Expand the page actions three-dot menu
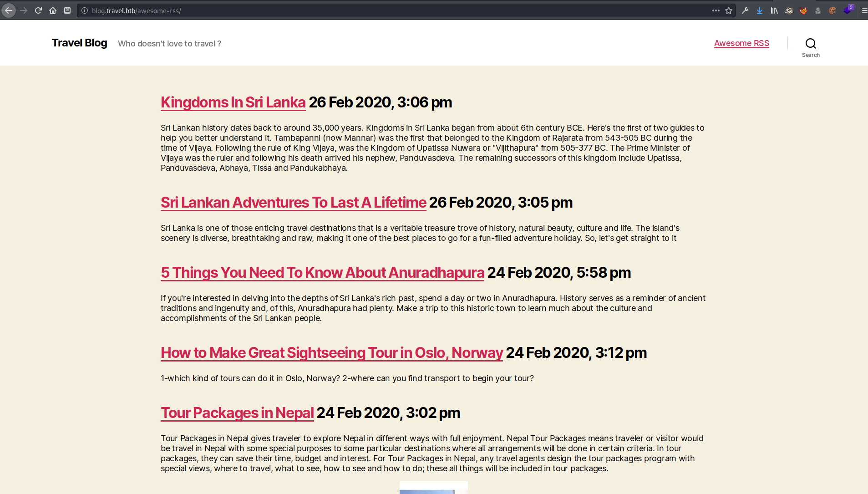868x494 pixels. click(716, 10)
